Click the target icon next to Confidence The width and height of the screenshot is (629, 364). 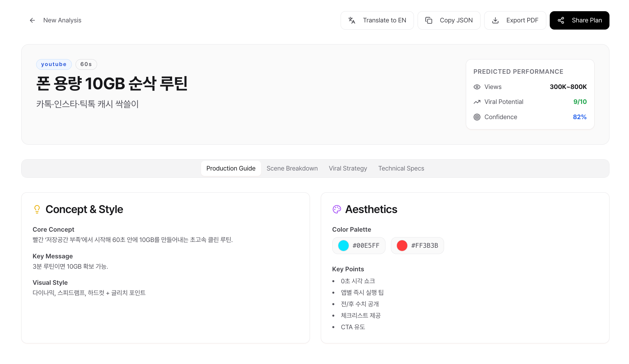477,117
